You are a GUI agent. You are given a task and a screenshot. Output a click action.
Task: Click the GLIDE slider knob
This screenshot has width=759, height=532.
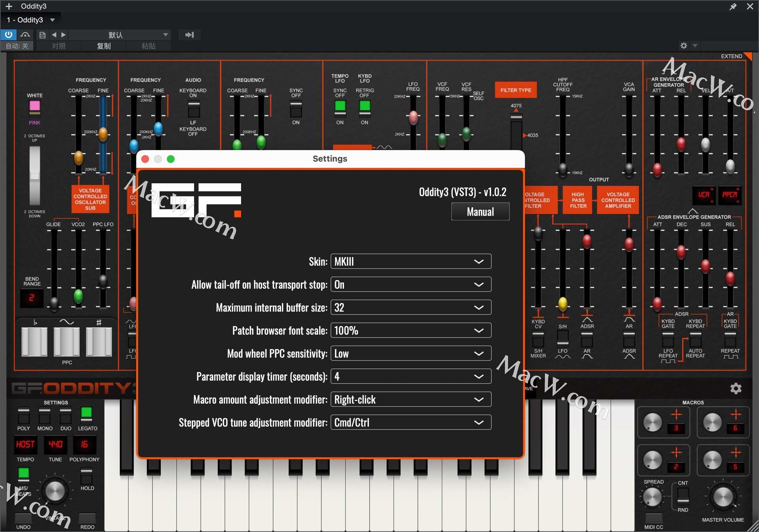pos(54,303)
